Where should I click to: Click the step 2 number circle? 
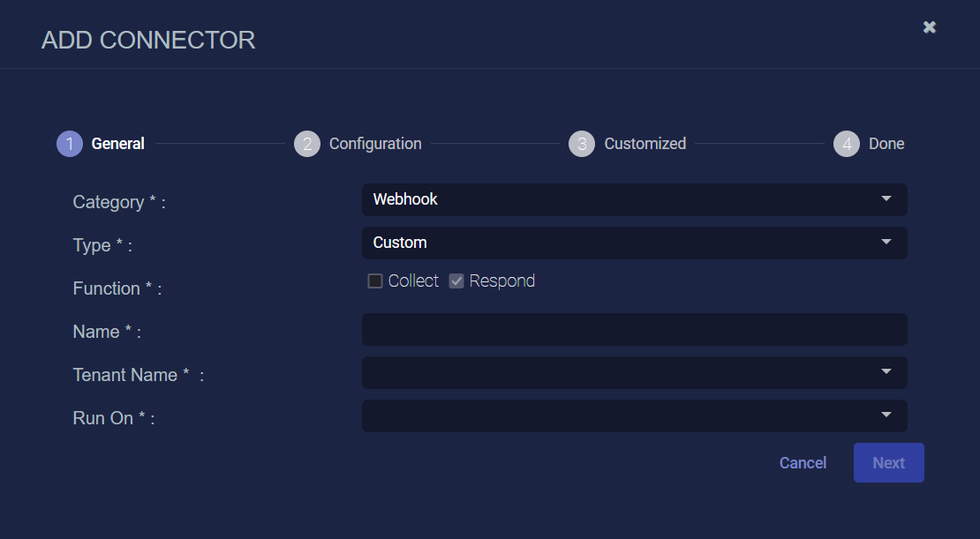pyautogui.click(x=306, y=144)
